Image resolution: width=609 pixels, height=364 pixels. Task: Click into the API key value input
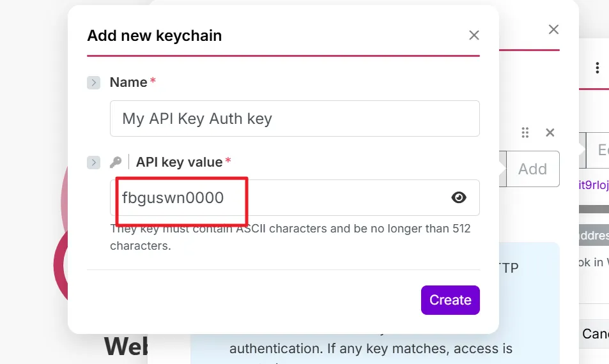click(281, 198)
